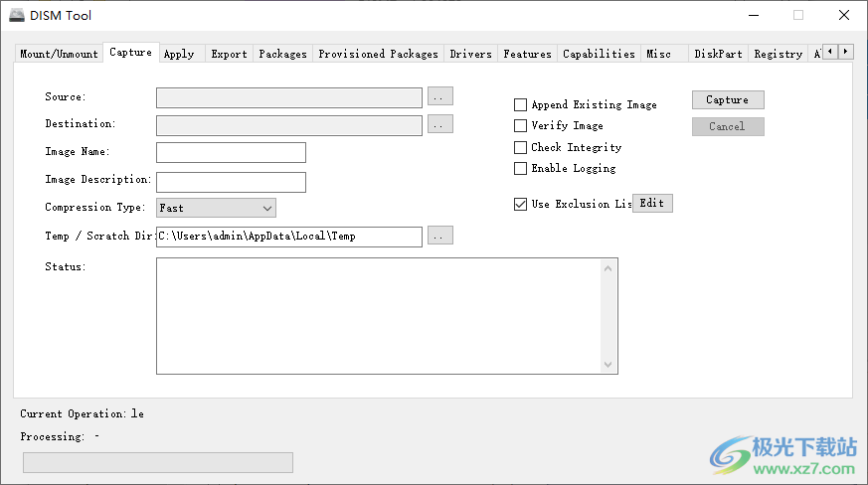Click the processing progress bar
The width and height of the screenshot is (868, 485).
tap(158, 462)
